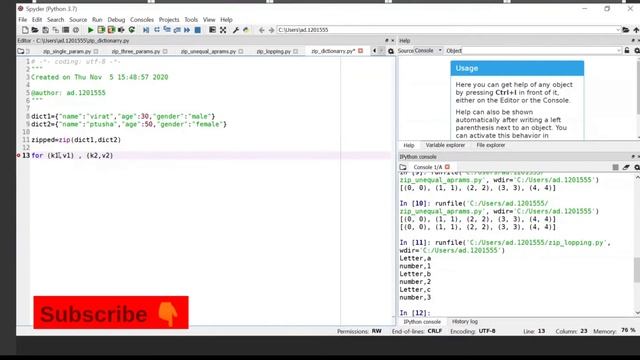Step return debug icon
Viewport: 640px width, 360px height.
pyautogui.click(x=177, y=30)
